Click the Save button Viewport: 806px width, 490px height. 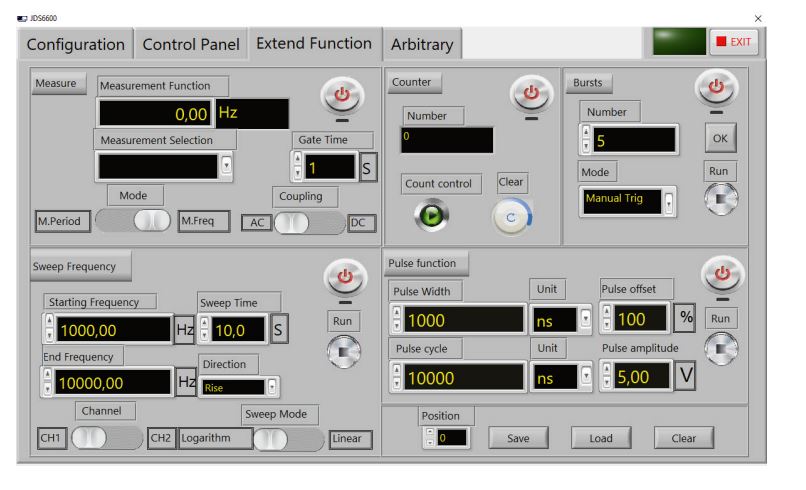(x=517, y=438)
